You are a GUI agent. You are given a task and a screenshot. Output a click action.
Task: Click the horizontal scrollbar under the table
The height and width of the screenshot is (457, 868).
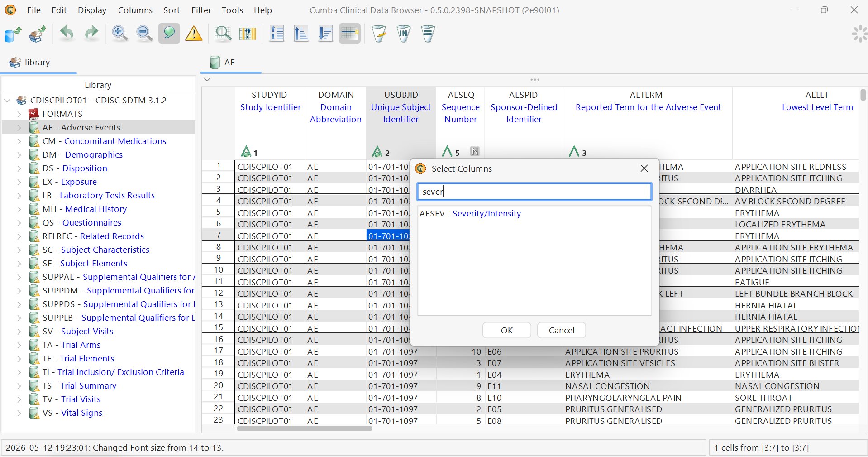click(305, 428)
